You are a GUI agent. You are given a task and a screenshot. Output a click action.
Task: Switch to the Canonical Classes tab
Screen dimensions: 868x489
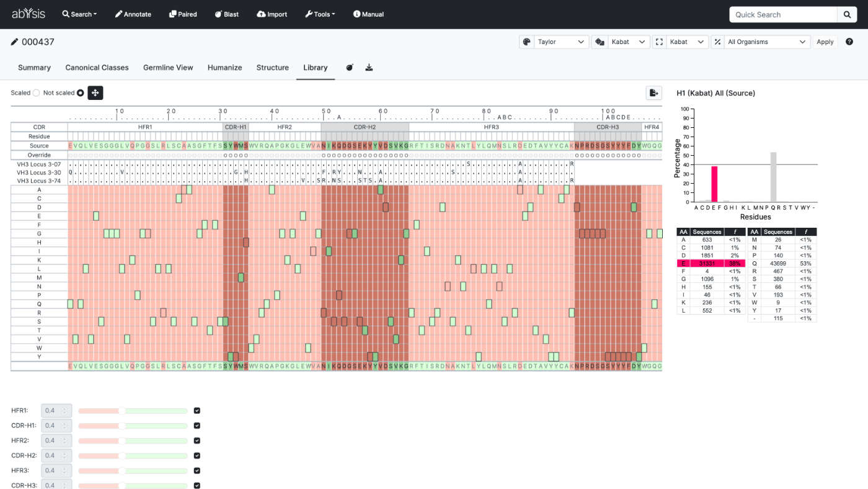tap(97, 68)
